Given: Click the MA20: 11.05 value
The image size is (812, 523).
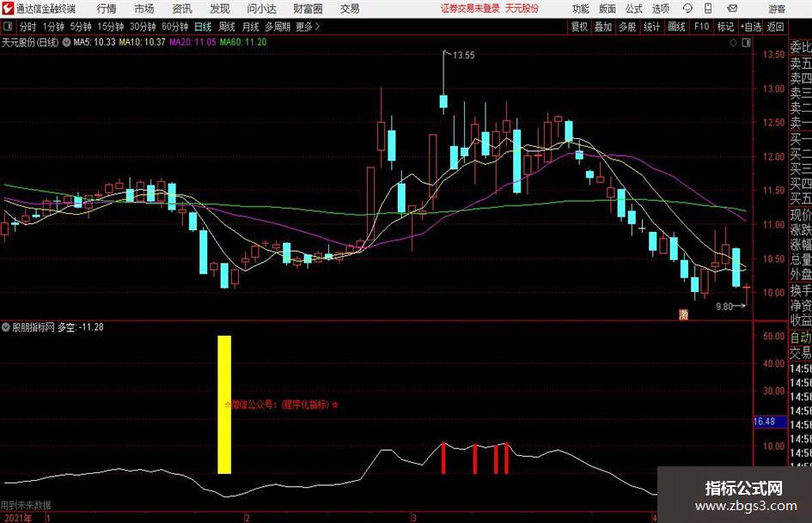Looking at the screenshot, I should (192, 42).
